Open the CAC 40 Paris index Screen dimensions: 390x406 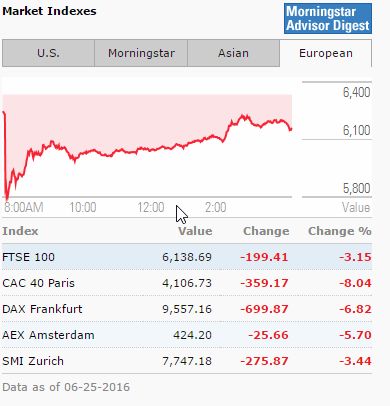tap(38, 283)
